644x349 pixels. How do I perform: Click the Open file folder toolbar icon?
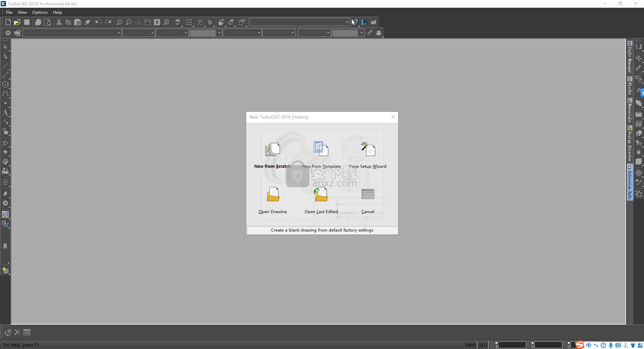tap(17, 22)
